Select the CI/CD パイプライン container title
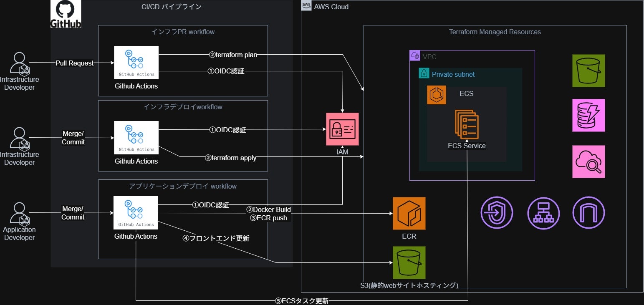The height and width of the screenshot is (305, 644). [171, 7]
